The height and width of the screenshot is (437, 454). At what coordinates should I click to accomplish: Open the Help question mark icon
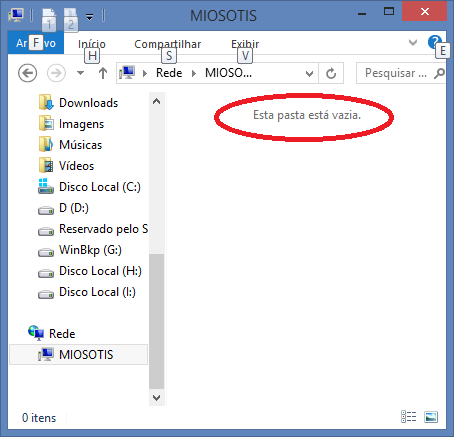[x=434, y=42]
